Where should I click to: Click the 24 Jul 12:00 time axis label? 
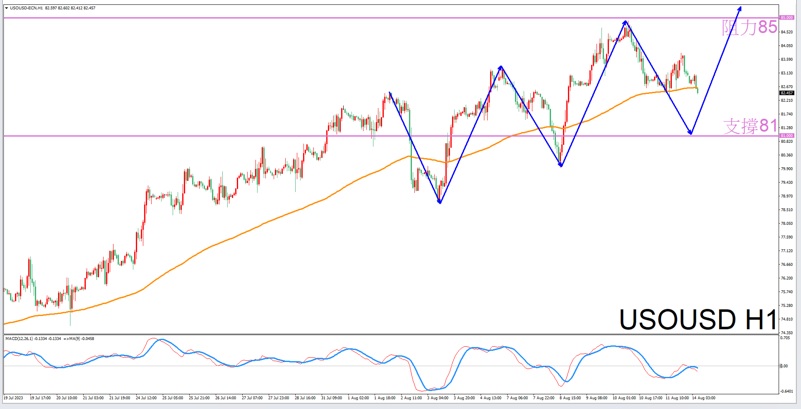pyautogui.click(x=147, y=396)
